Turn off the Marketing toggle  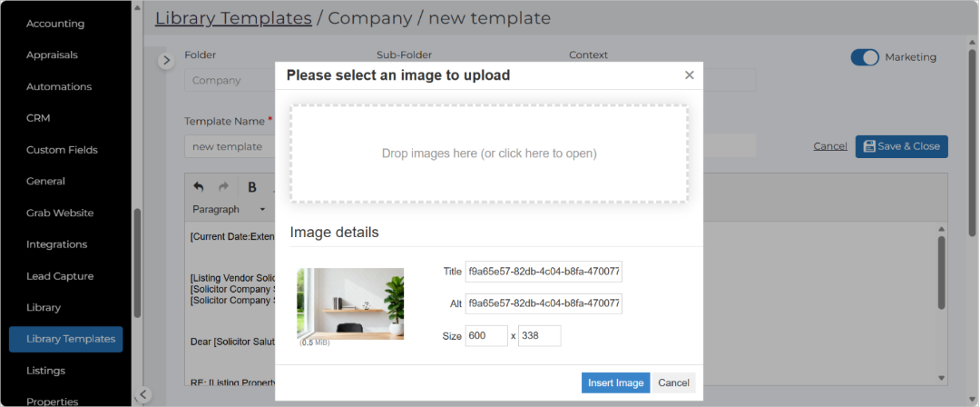click(865, 57)
